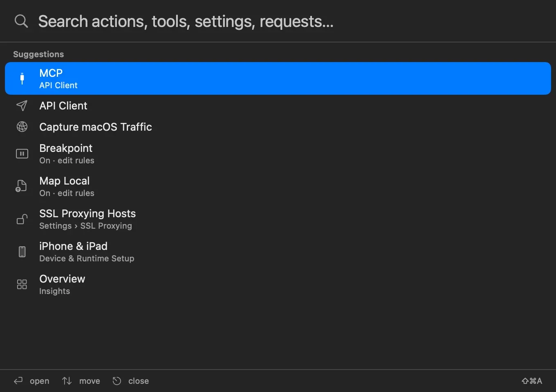Open SSL Proxying Hosts settings
The image size is (556, 392).
point(278,219)
